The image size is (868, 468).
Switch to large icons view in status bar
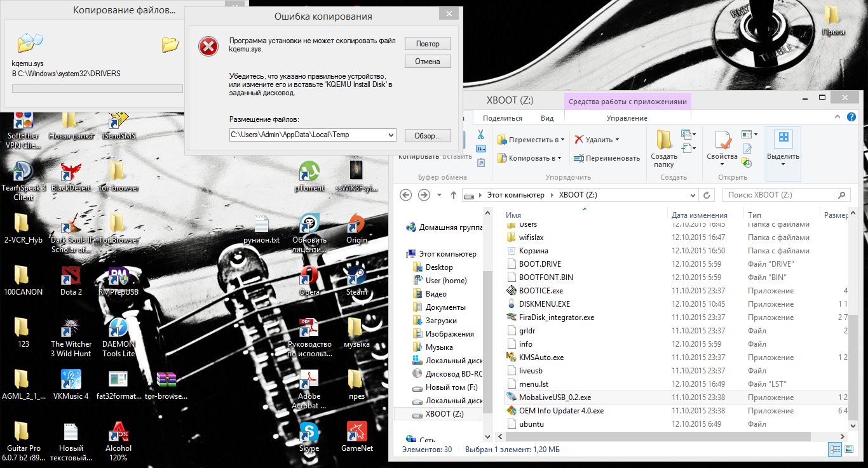coord(848,449)
